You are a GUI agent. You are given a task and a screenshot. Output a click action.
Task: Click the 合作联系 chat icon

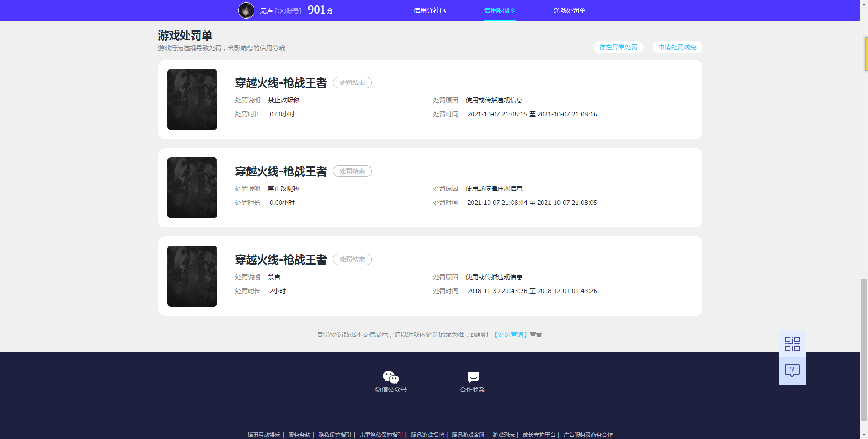pyautogui.click(x=473, y=377)
